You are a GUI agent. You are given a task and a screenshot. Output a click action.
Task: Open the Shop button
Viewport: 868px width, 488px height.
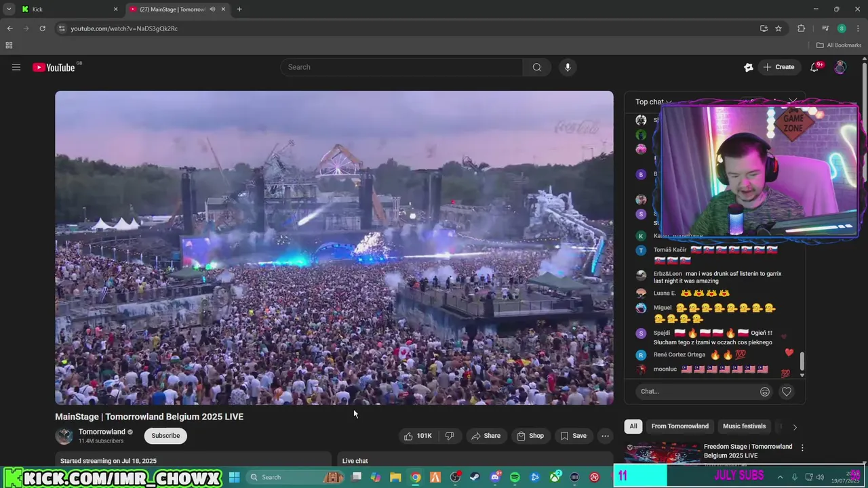point(530,436)
